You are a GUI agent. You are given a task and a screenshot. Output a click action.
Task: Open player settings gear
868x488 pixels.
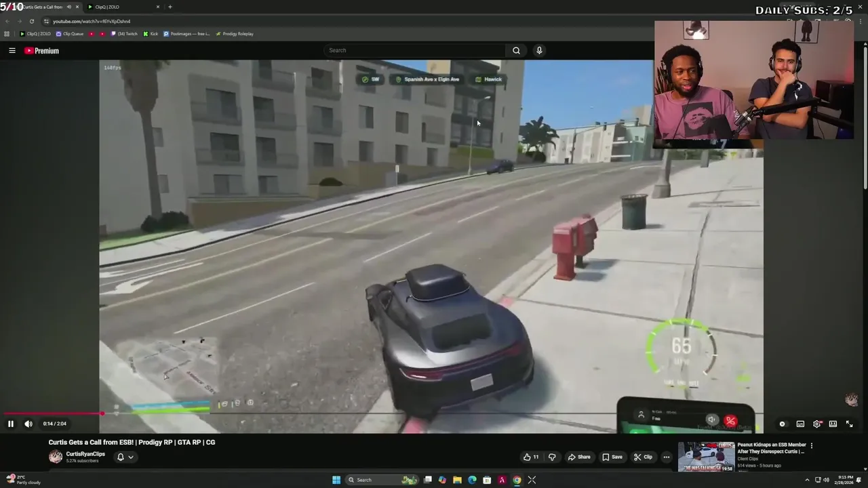[x=817, y=424]
